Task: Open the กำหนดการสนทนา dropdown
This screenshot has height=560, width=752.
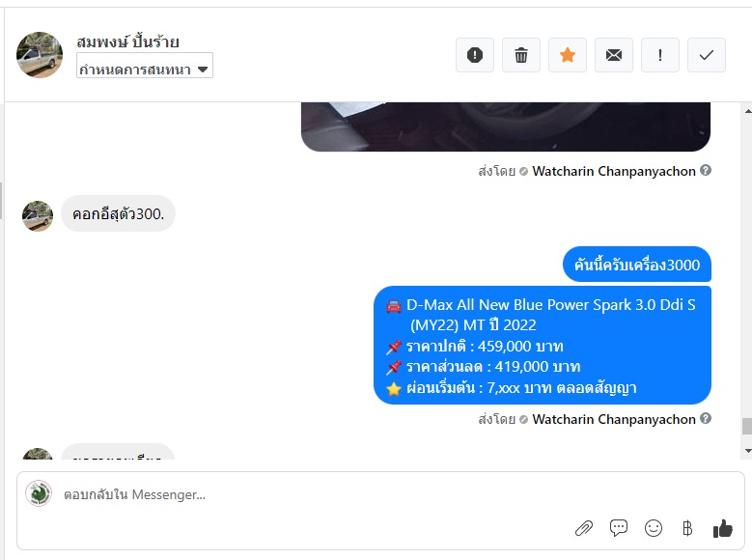Action: 145,66
